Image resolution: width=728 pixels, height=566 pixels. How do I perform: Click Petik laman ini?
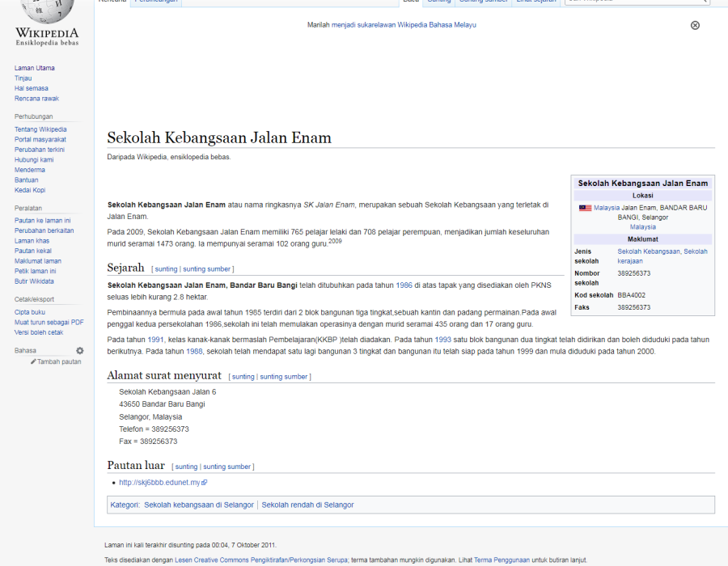[x=35, y=272]
